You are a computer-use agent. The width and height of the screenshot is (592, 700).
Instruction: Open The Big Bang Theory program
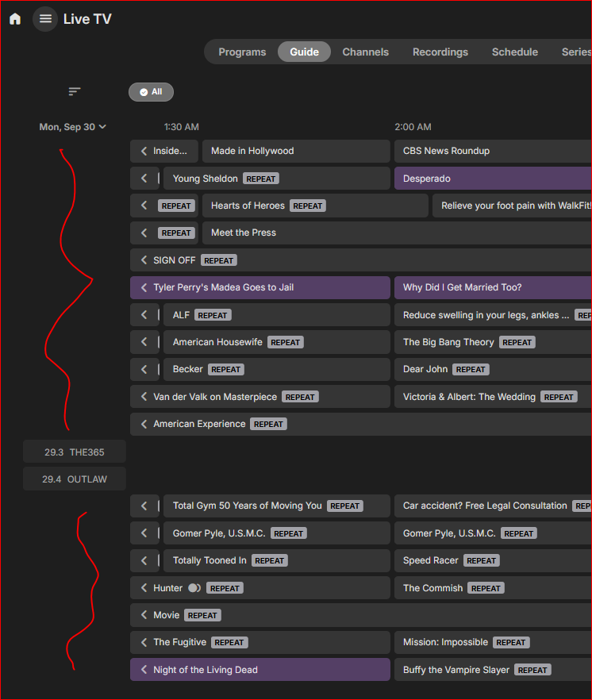click(493, 342)
